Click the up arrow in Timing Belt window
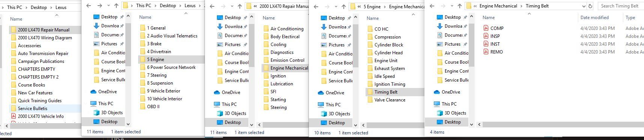 point(460,6)
